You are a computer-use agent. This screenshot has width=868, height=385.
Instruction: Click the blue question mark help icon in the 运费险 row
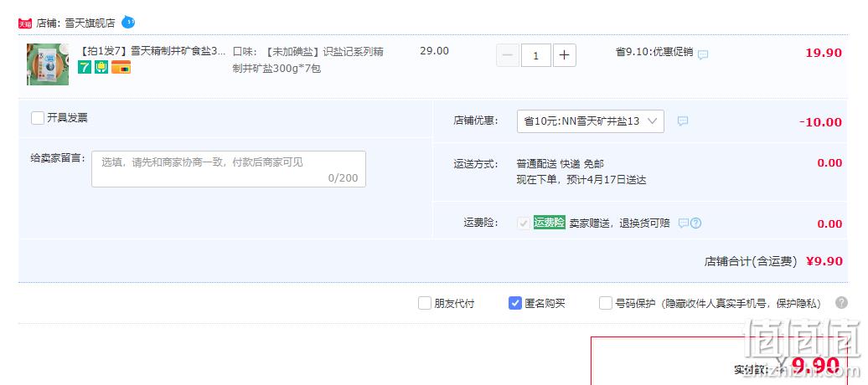pos(696,223)
